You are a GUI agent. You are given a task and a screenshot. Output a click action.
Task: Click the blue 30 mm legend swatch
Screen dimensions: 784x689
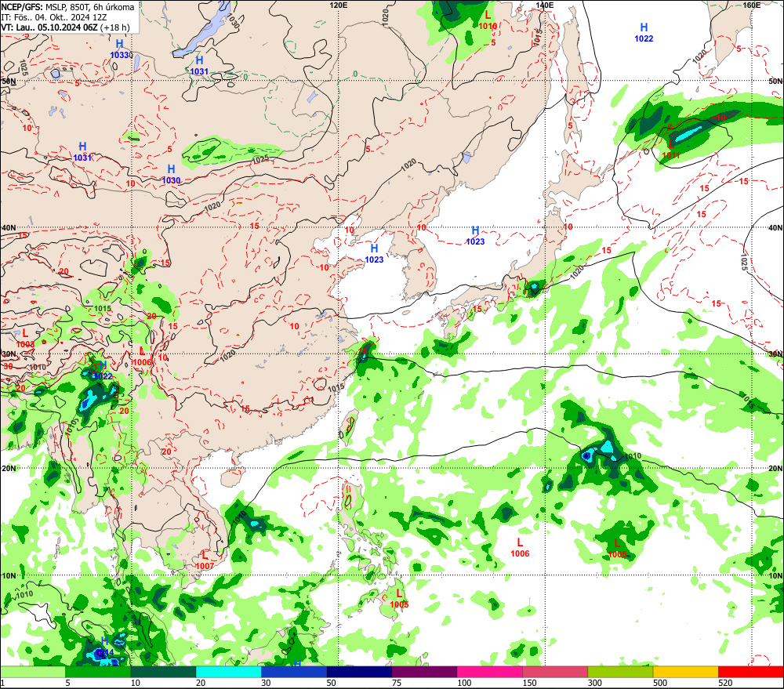pos(294,672)
